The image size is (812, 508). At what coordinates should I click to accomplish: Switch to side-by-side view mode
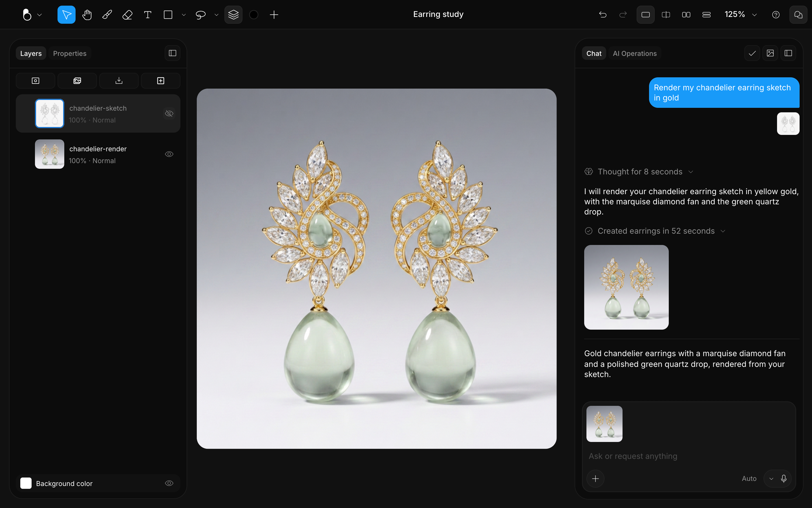686,15
